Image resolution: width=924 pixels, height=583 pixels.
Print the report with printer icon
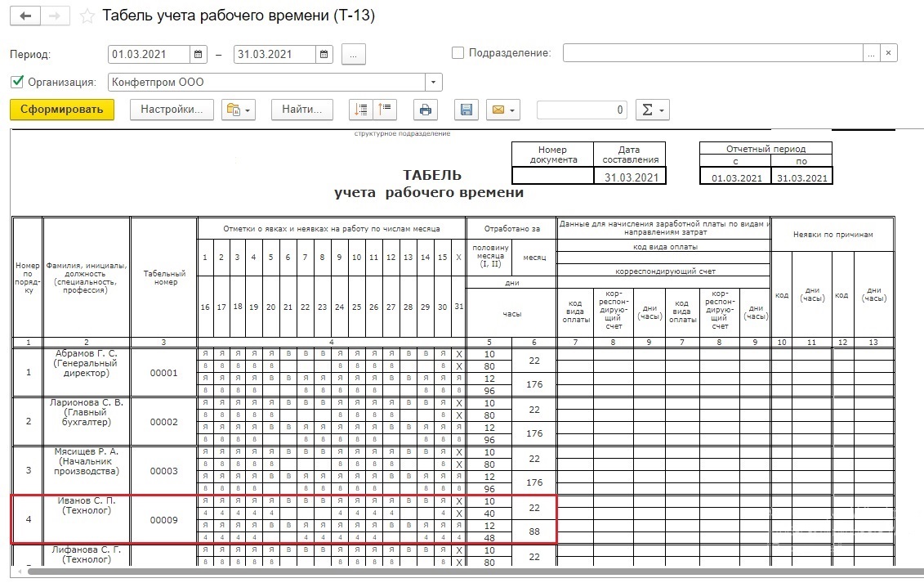click(426, 110)
